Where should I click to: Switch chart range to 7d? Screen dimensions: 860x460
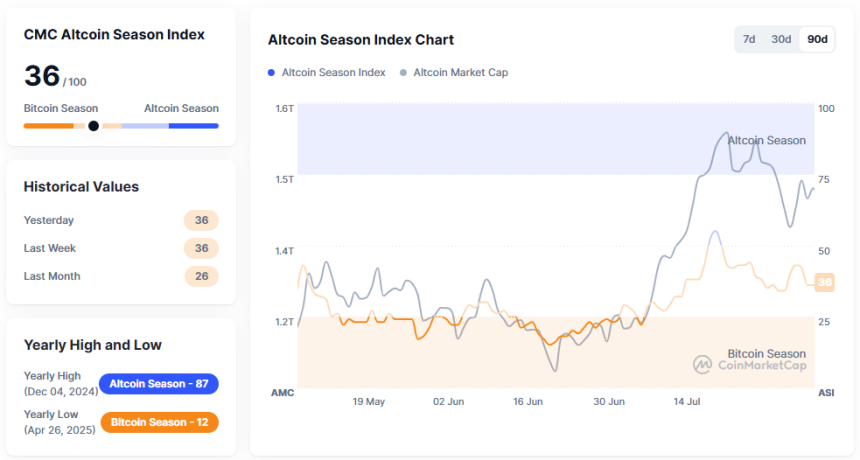click(x=749, y=40)
